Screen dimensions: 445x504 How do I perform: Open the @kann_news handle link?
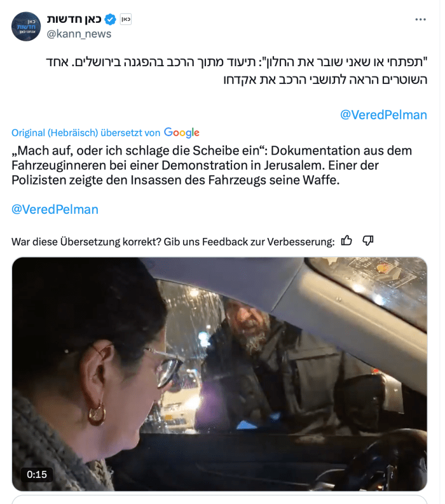pyautogui.click(x=79, y=34)
